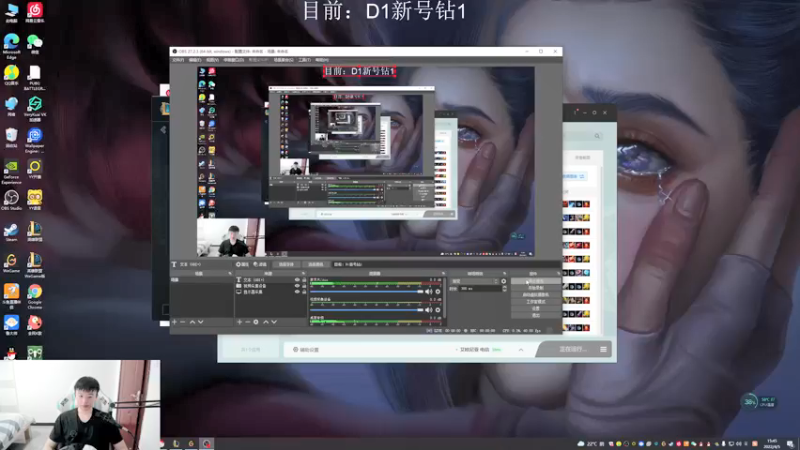The height and width of the screenshot is (450, 800).
Task: Open the File menu in OBS
Action: (x=178, y=60)
